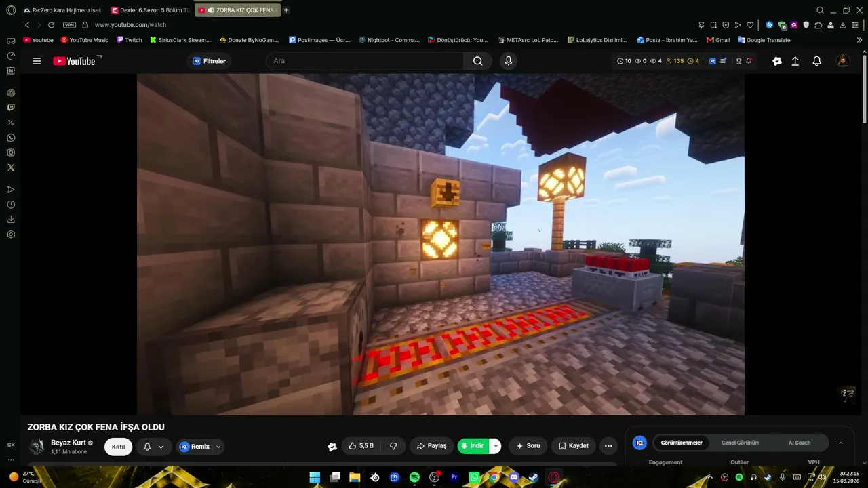Image resolution: width=868 pixels, height=488 pixels.
Task: Open Steam from the Windows taskbar
Action: pyautogui.click(x=534, y=477)
